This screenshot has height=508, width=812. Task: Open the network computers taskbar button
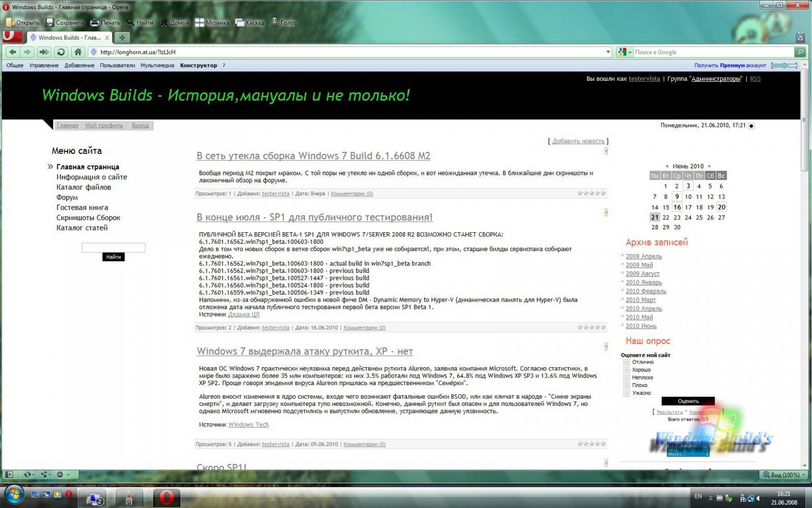pyautogui.click(x=92, y=497)
